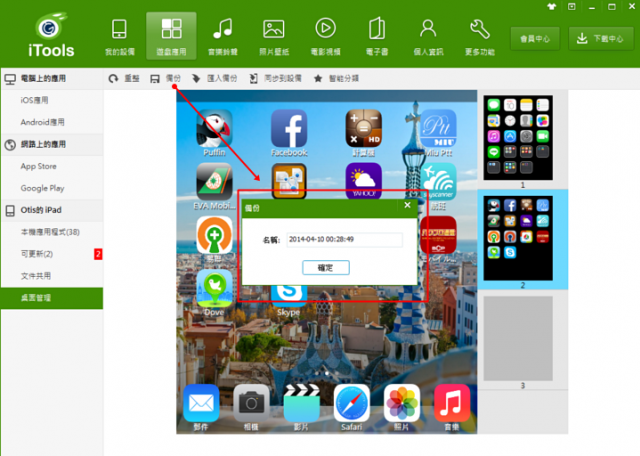Click the backup name input field
640x456 pixels.
click(344, 240)
